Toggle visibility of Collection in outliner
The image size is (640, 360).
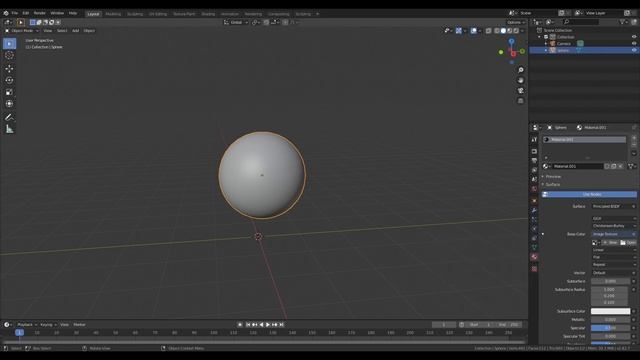coord(634,37)
